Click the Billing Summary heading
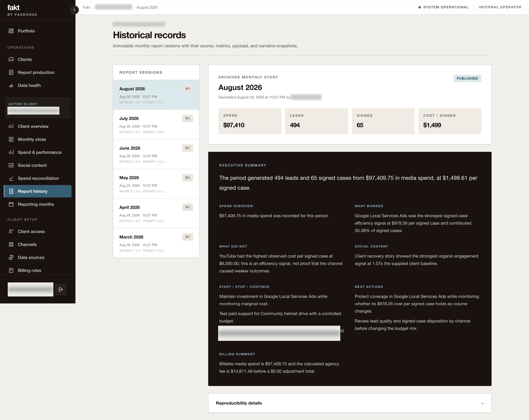The height and width of the screenshot is (420, 529). [x=237, y=354]
